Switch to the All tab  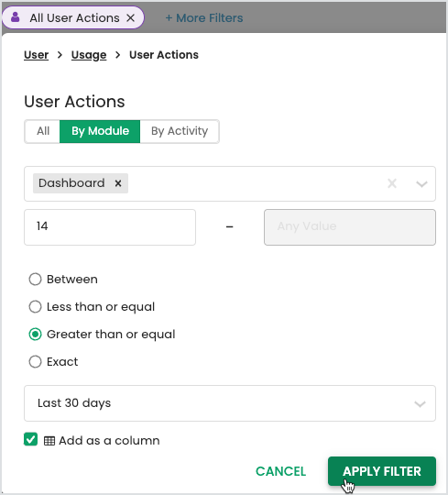(x=42, y=131)
